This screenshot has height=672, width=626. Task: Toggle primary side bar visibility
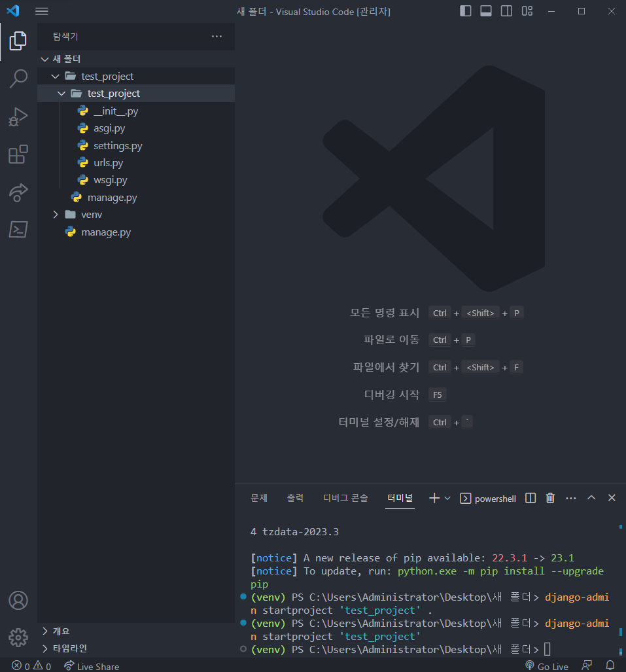465,11
